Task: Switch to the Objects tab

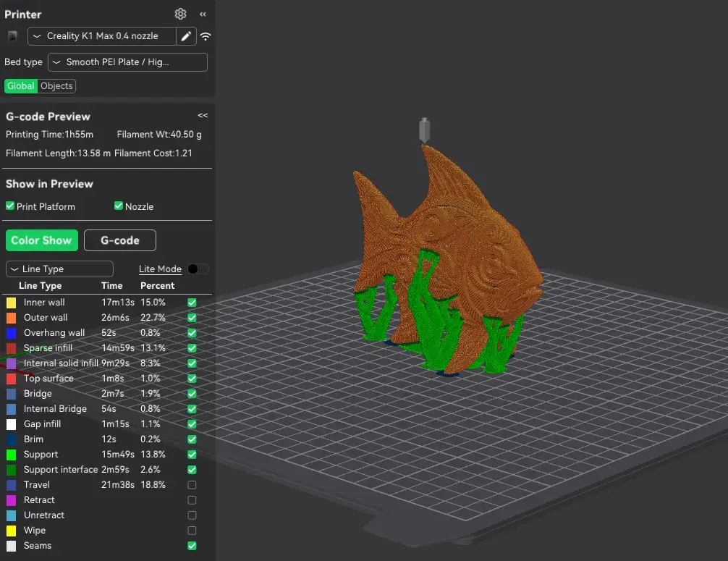Action: (x=56, y=86)
